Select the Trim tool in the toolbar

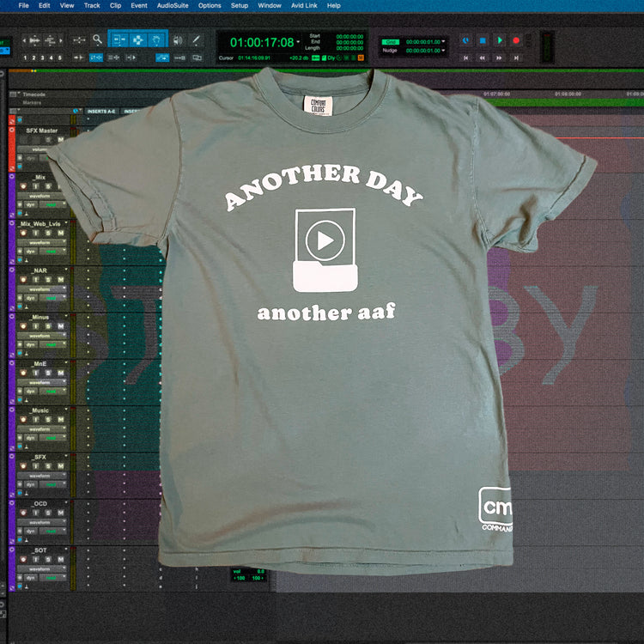(x=119, y=39)
